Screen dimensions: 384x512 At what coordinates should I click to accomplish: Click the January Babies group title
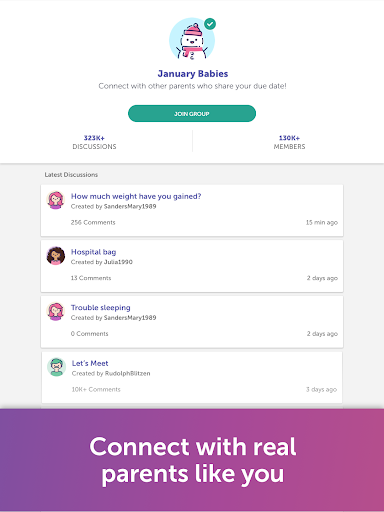[193, 74]
